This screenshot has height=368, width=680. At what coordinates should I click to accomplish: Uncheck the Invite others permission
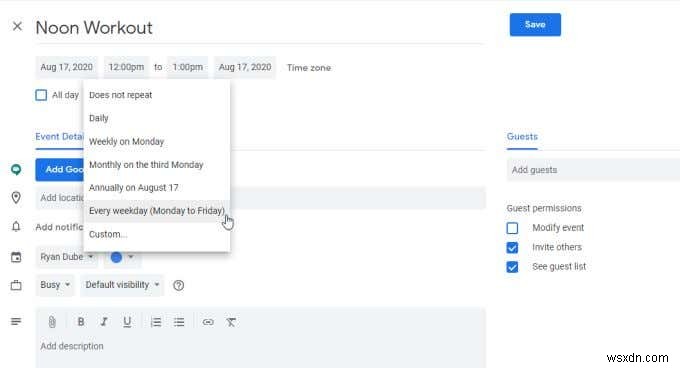point(512,248)
